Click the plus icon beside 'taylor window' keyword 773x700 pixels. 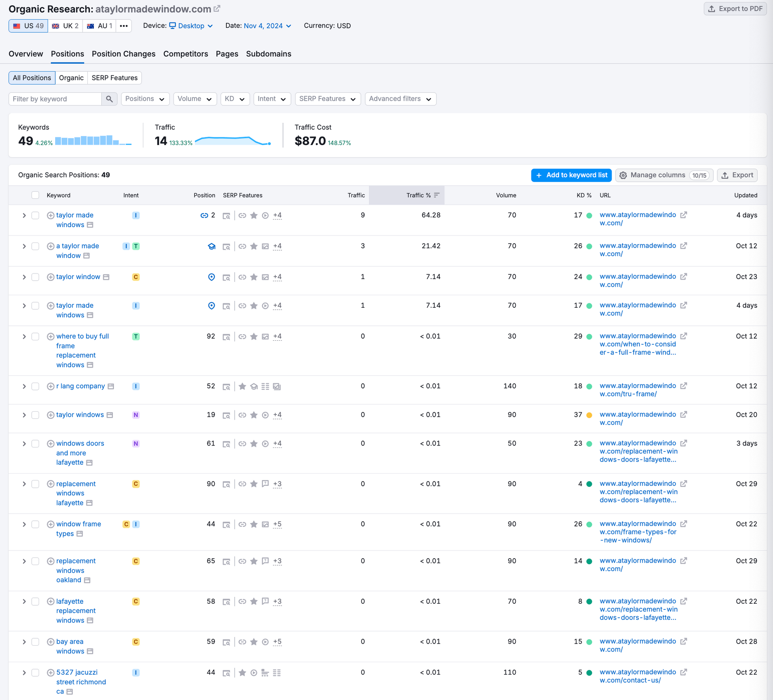click(51, 277)
